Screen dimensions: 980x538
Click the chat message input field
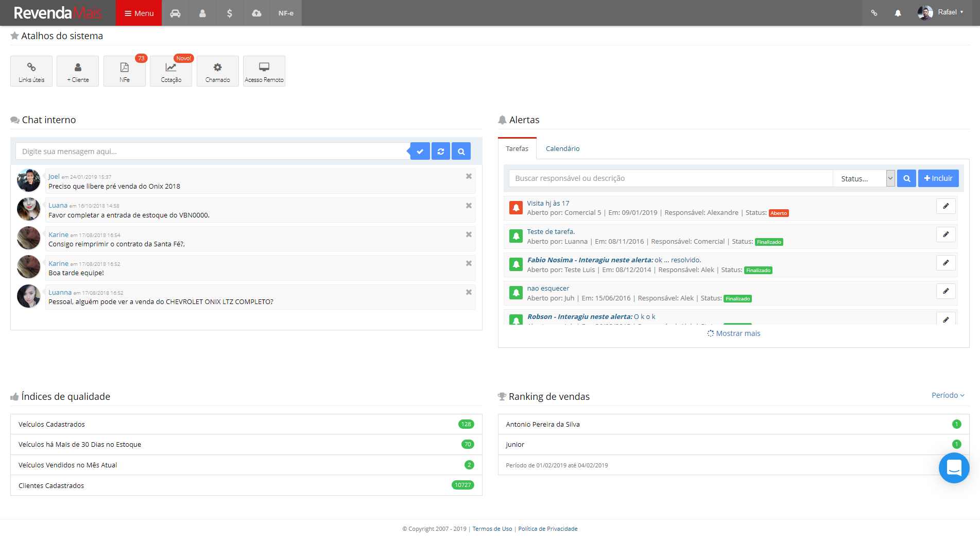coord(212,152)
